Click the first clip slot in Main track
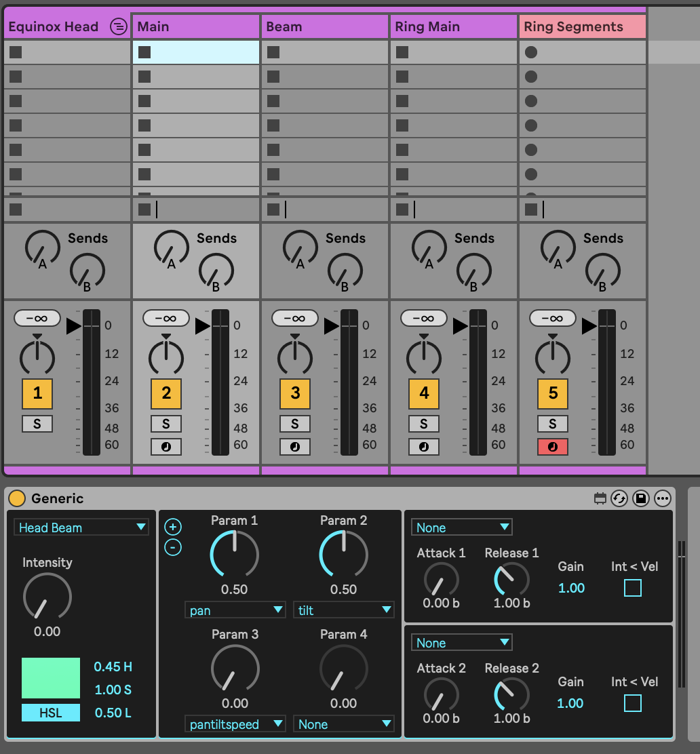Screen dimensions: 700x754 pos(195,52)
